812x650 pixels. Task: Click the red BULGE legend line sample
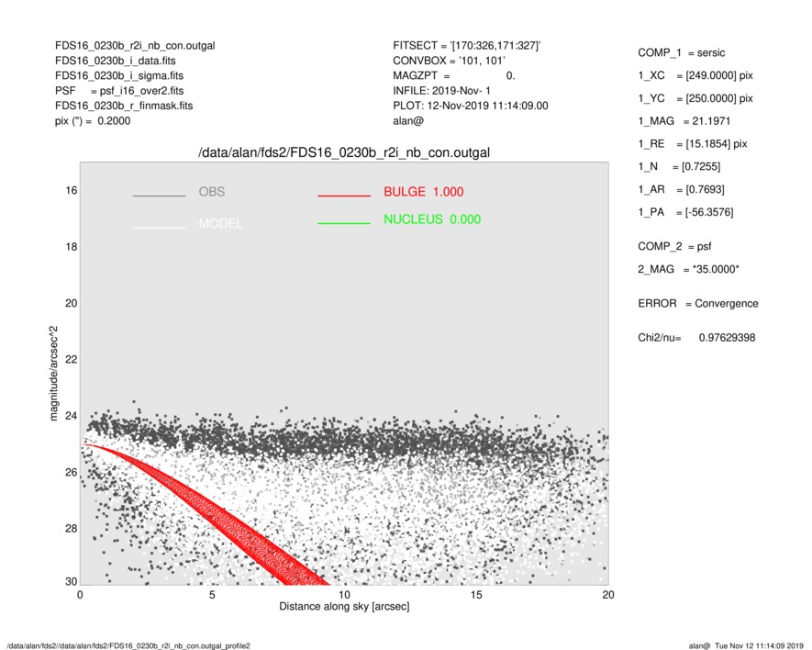(x=344, y=196)
